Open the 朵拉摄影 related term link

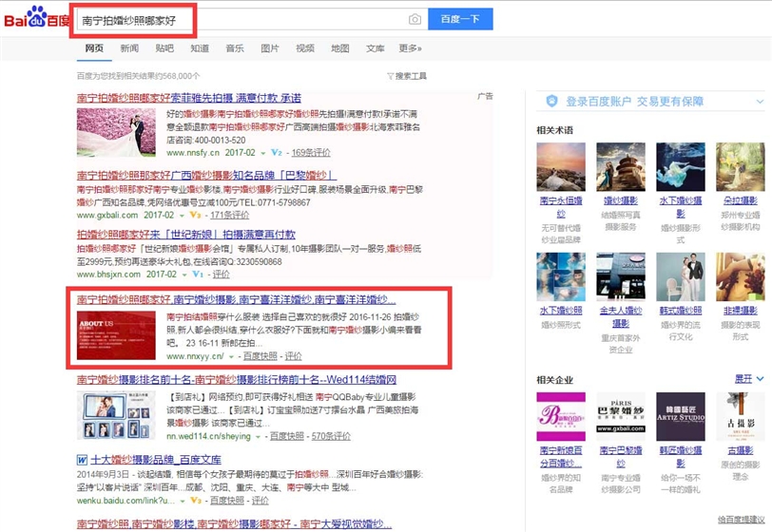click(x=740, y=200)
